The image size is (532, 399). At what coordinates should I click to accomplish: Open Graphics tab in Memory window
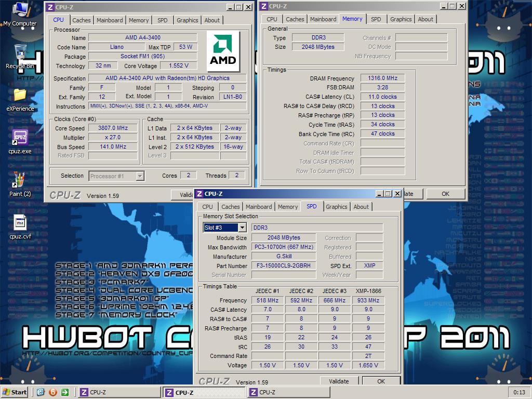pyautogui.click(x=401, y=19)
